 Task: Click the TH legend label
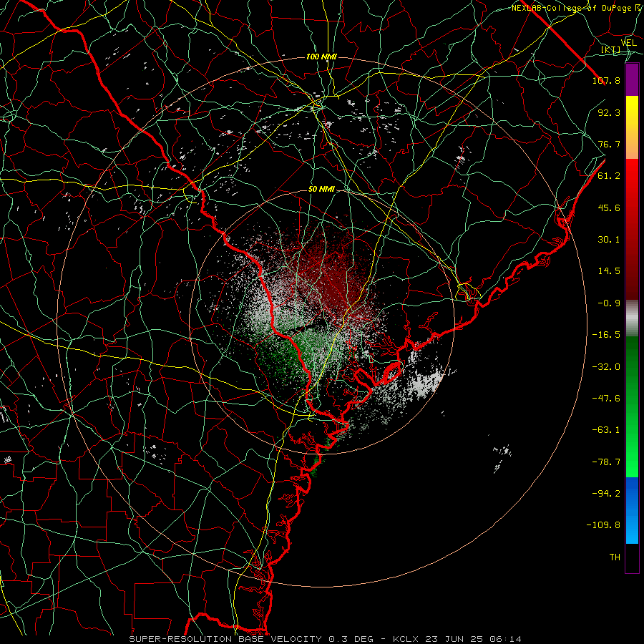point(615,557)
